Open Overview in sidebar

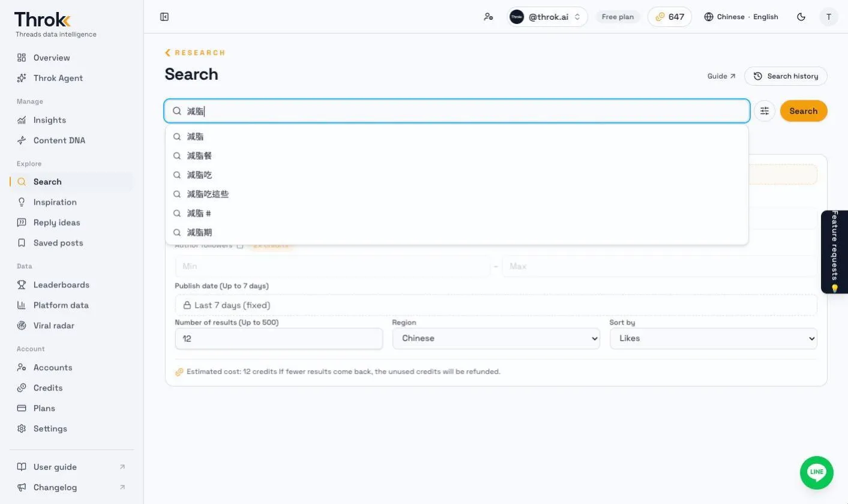pyautogui.click(x=72, y=58)
